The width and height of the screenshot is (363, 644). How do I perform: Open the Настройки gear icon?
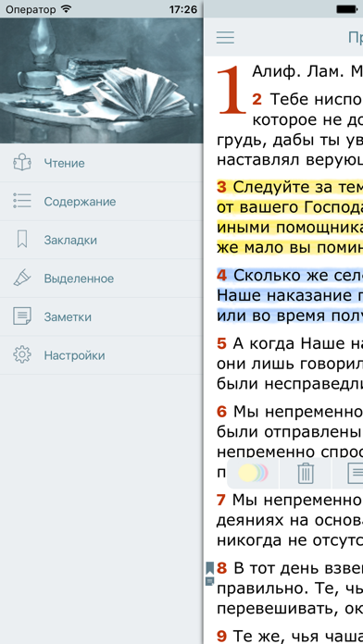point(22,355)
